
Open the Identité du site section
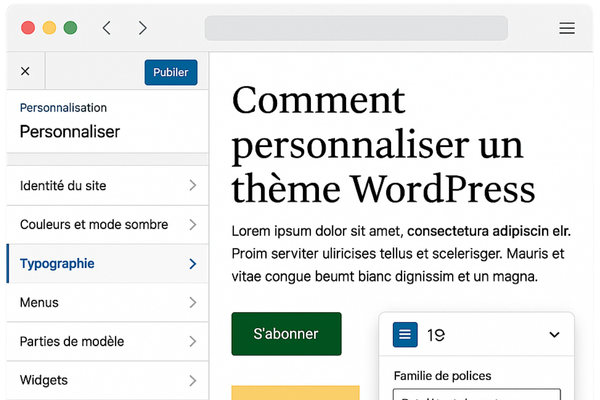[108, 185]
